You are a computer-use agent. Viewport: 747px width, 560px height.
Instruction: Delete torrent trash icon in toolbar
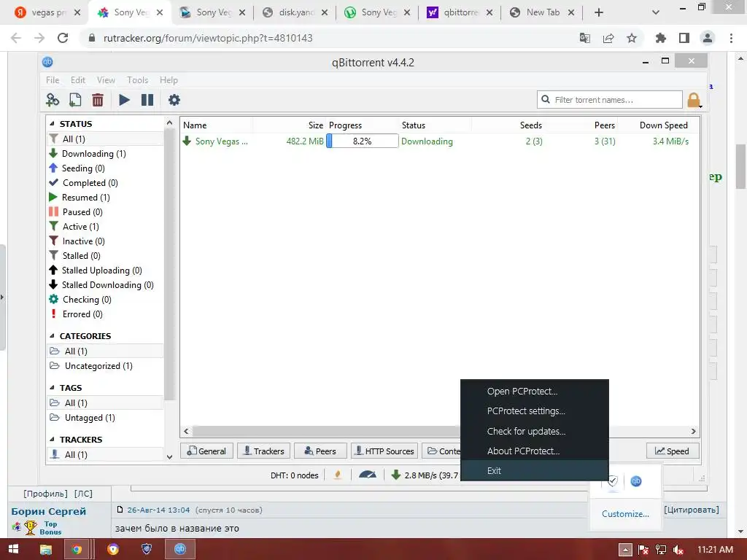(98, 100)
